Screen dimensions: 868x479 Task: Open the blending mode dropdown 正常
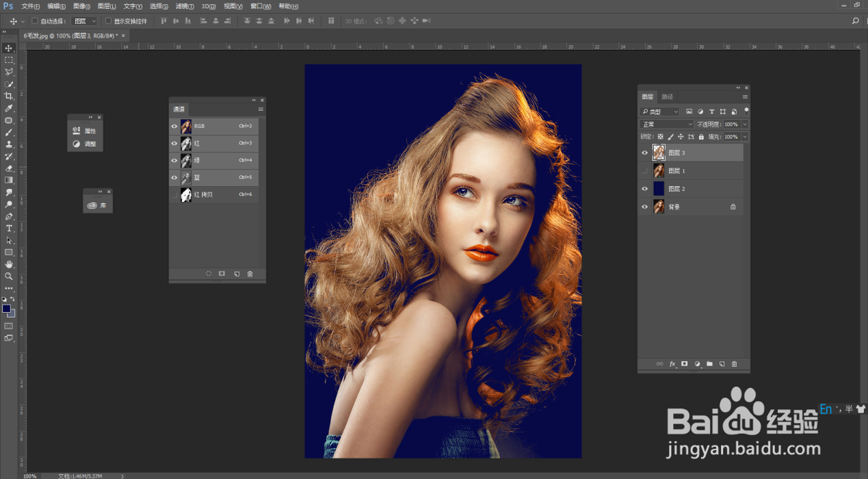(665, 124)
